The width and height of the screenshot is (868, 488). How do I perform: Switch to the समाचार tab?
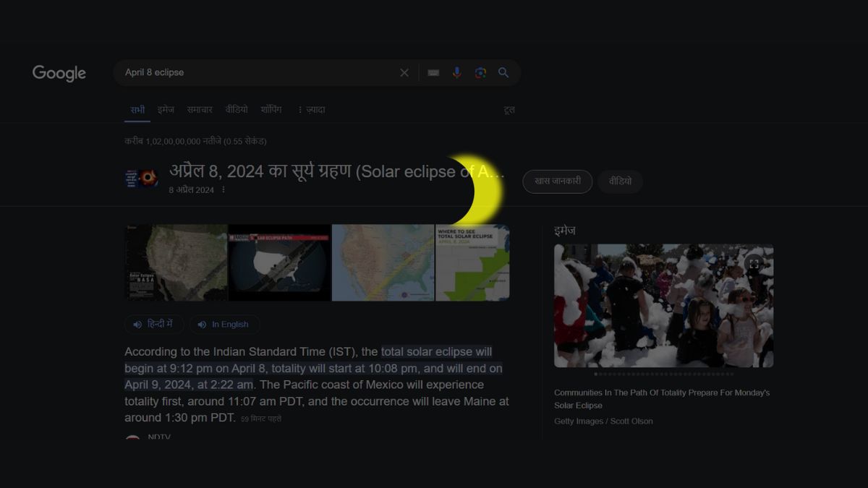point(200,110)
